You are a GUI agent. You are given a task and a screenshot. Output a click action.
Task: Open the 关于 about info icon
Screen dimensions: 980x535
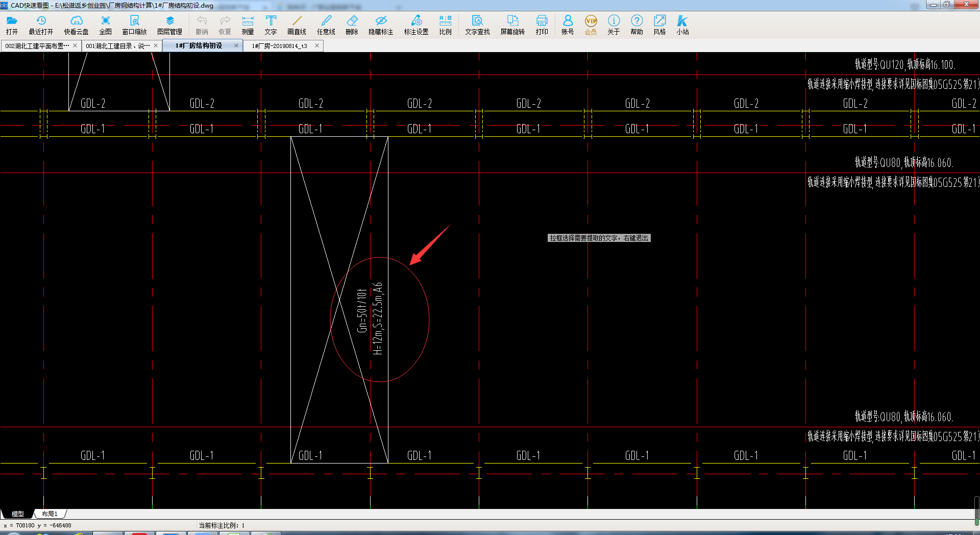614,25
